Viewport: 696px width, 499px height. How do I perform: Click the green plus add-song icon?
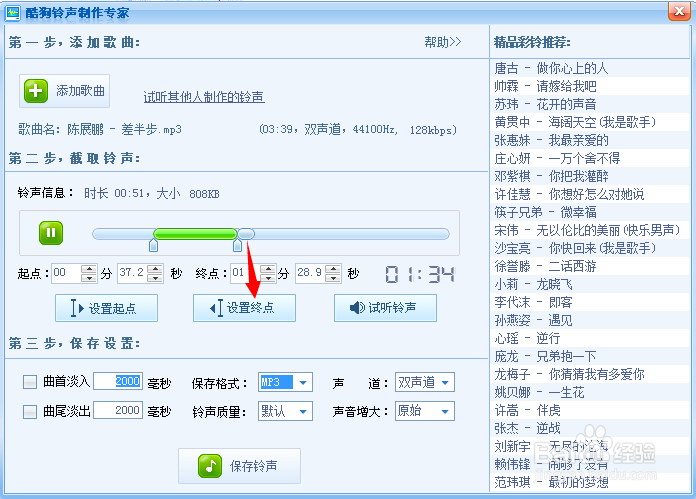coord(36,91)
